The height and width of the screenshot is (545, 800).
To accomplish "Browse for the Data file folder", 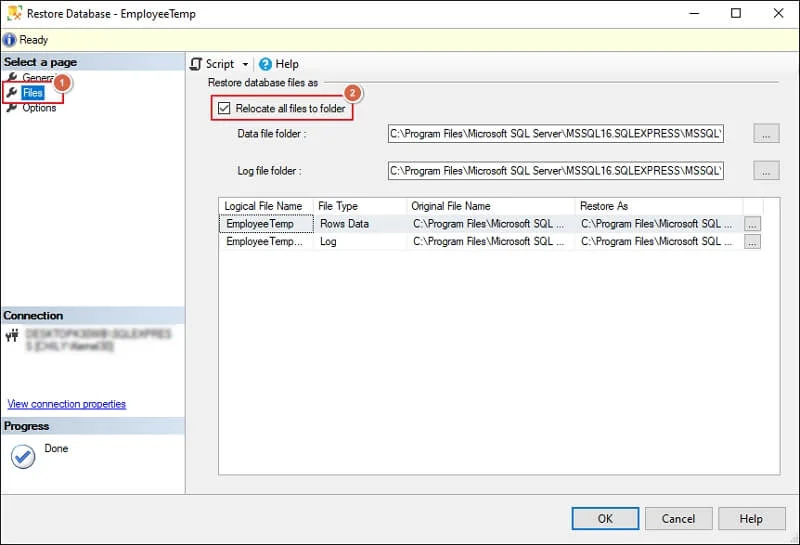I will 766,134.
